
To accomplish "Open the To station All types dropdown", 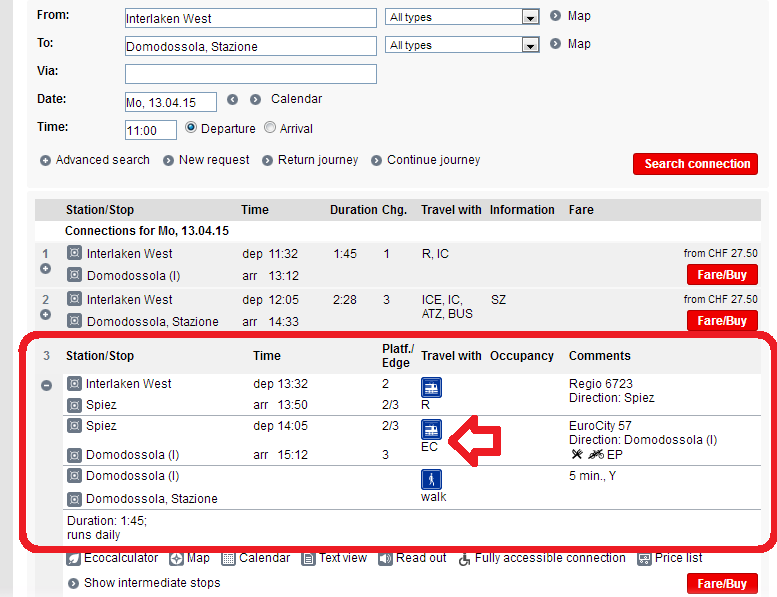I will 462,45.
